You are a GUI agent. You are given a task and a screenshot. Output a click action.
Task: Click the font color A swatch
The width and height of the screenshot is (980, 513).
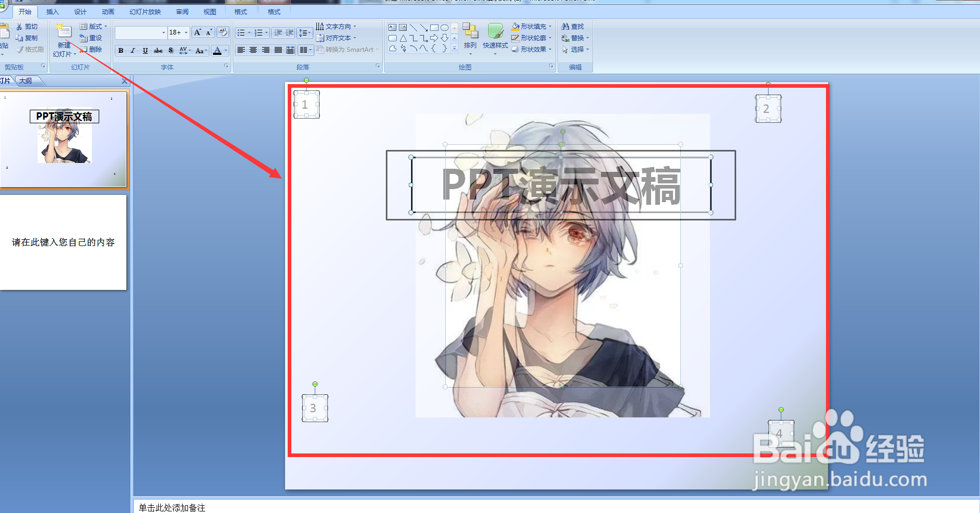coord(218,51)
